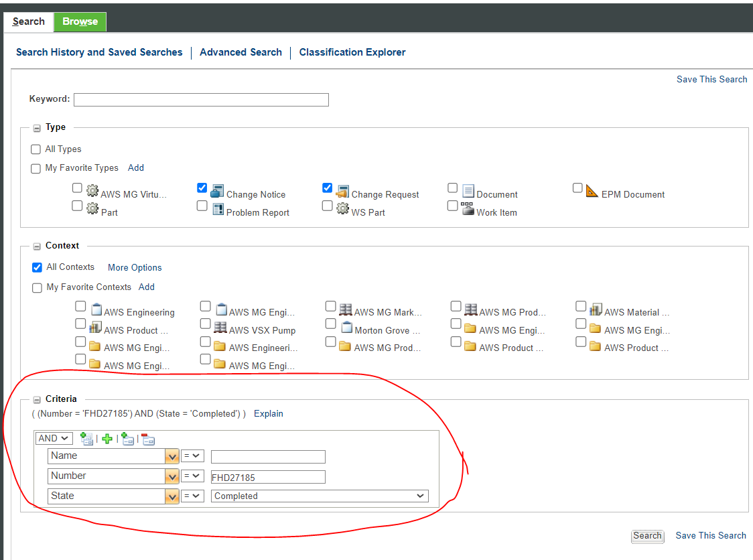Switch to the Browse tab
The width and height of the screenshot is (753, 560).
pos(80,21)
